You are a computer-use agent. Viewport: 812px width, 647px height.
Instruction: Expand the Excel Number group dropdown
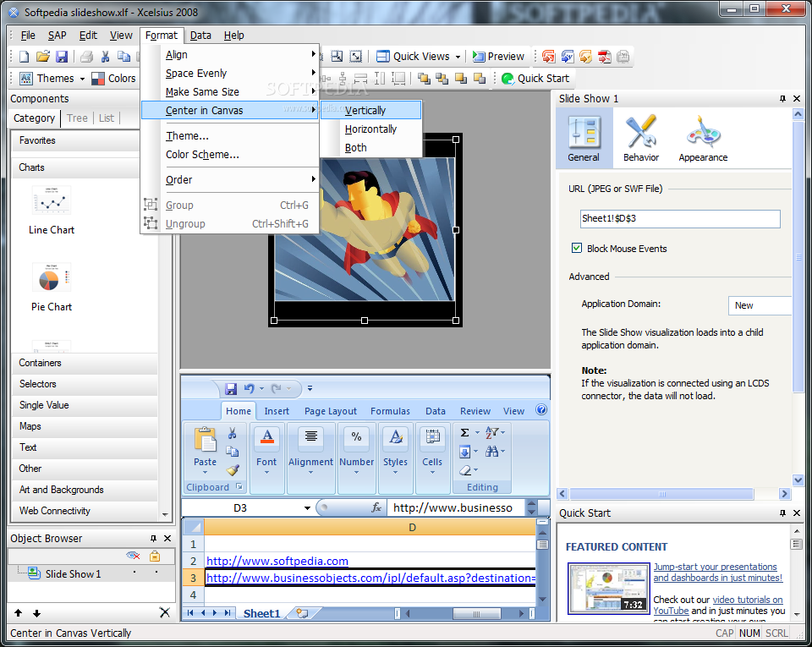point(356,472)
